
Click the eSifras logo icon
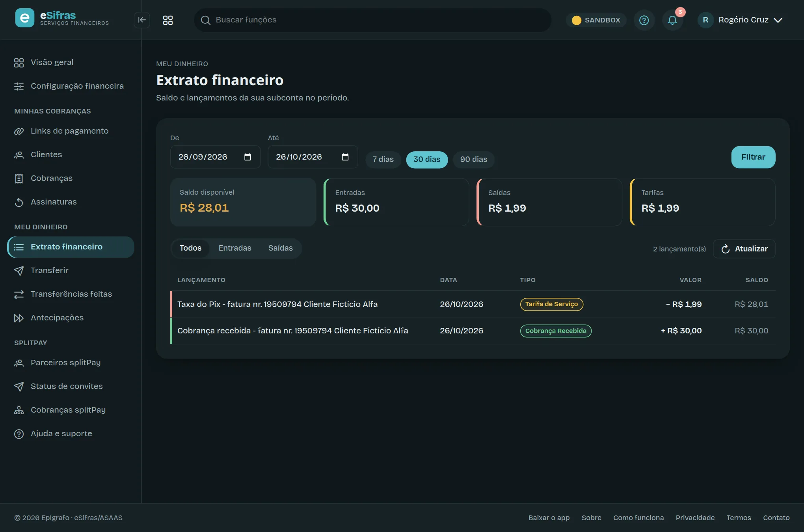(x=24, y=18)
